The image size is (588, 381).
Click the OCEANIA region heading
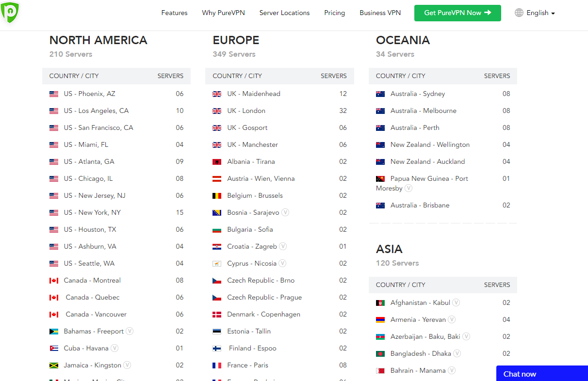click(x=403, y=40)
